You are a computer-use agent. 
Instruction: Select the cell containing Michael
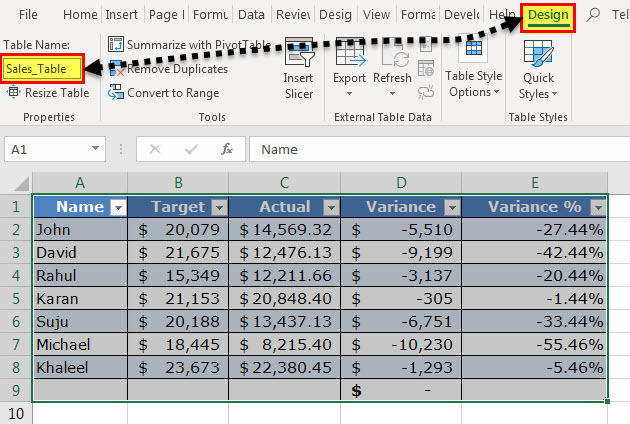[80, 343]
